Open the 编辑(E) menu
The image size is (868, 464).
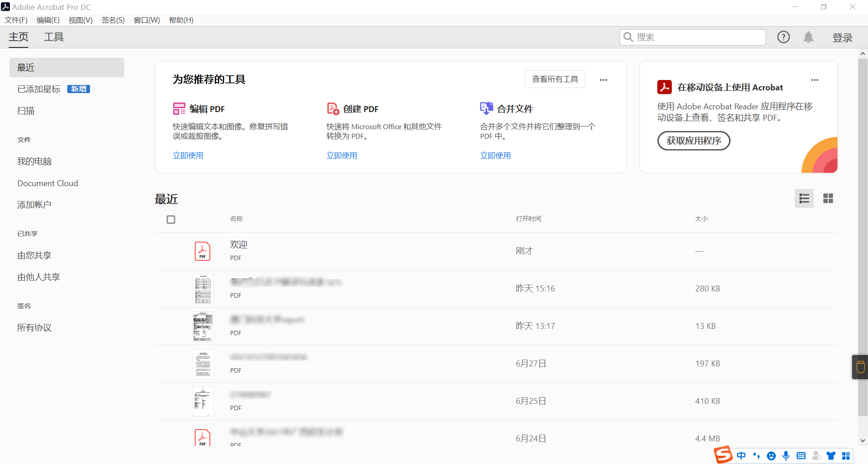(48, 20)
